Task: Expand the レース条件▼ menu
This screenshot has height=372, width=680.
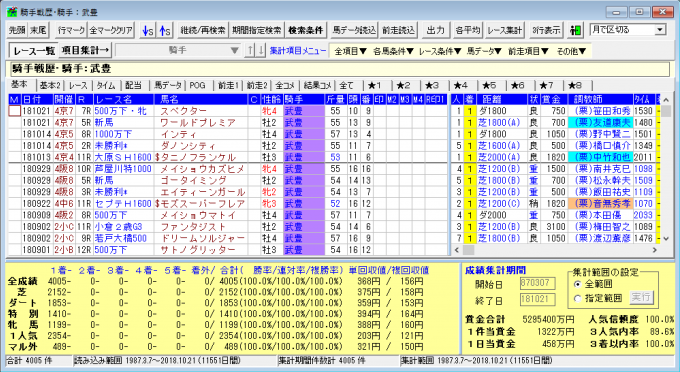Action: [x=440, y=51]
